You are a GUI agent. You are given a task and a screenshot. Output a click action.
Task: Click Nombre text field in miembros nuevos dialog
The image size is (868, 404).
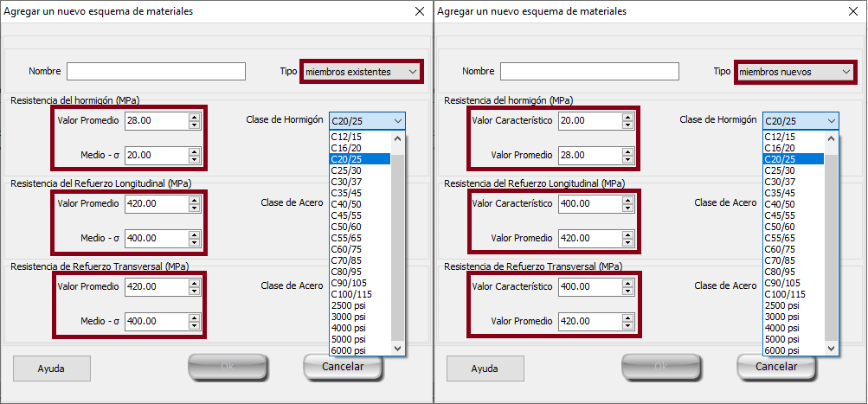pyautogui.click(x=589, y=71)
